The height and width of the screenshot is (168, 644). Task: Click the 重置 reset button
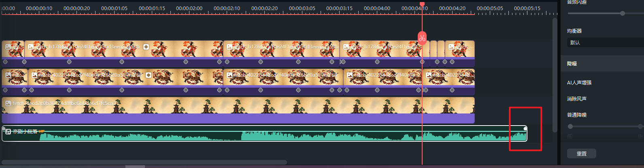(x=582, y=153)
